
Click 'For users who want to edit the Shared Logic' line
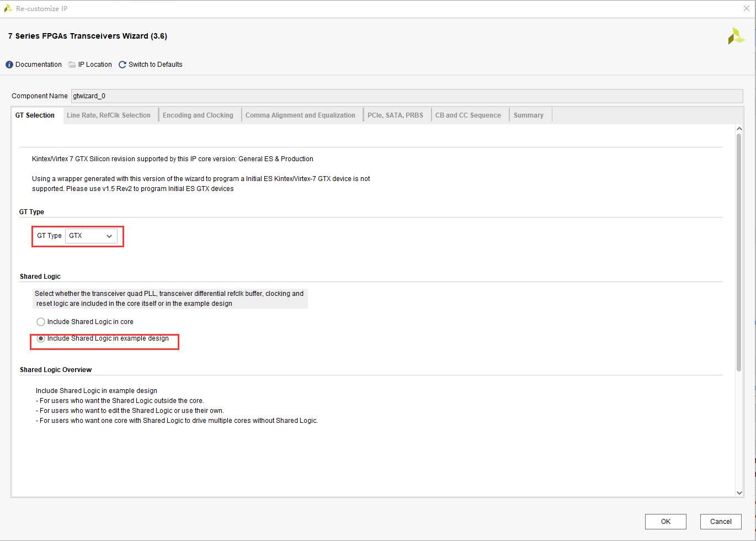[x=130, y=411]
